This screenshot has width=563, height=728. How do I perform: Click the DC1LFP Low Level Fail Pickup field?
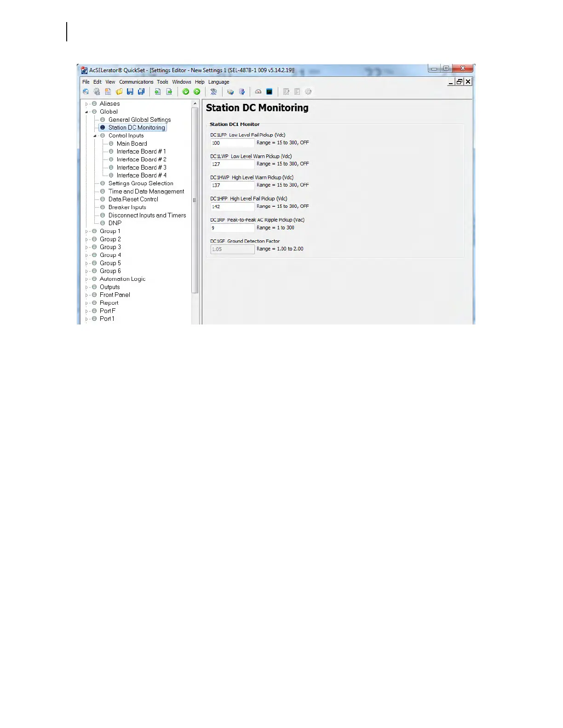232,143
